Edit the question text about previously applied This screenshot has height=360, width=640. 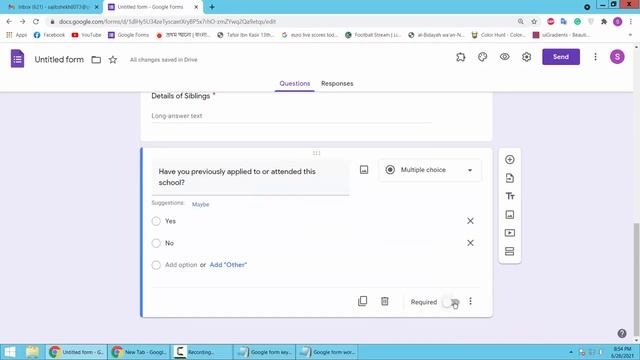coord(250,177)
